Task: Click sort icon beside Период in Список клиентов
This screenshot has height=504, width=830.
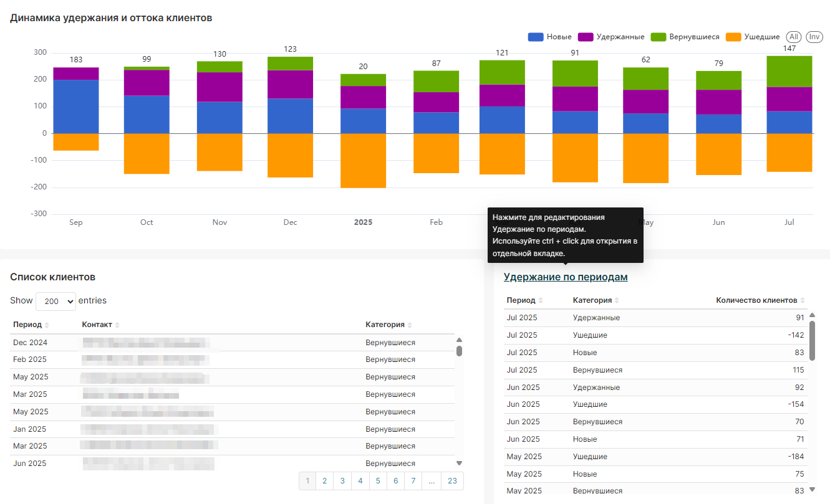Action: click(47, 325)
